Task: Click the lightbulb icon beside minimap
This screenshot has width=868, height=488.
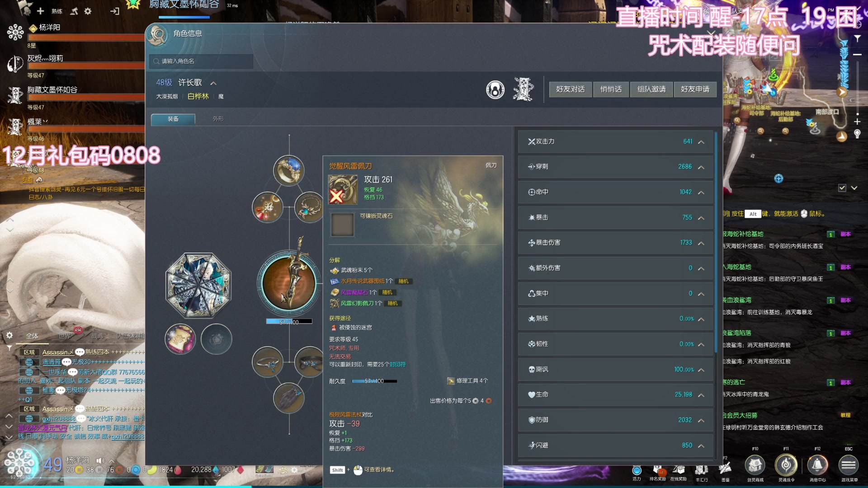Action: point(857,134)
